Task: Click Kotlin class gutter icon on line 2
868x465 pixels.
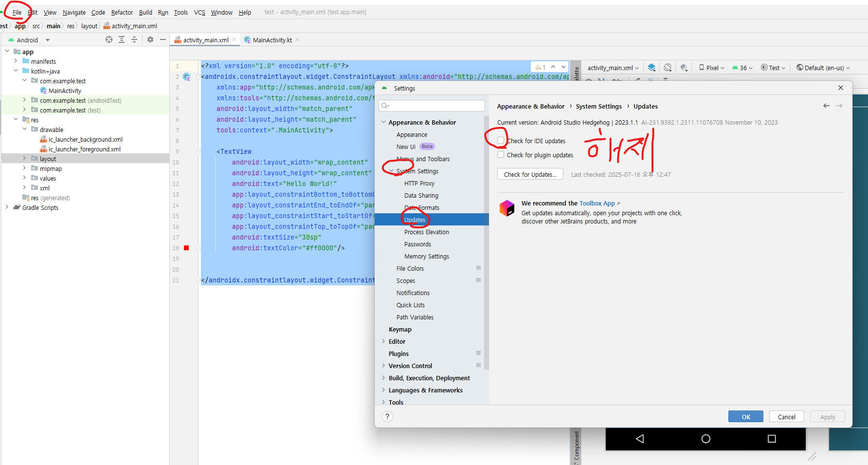Action: click(x=186, y=76)
